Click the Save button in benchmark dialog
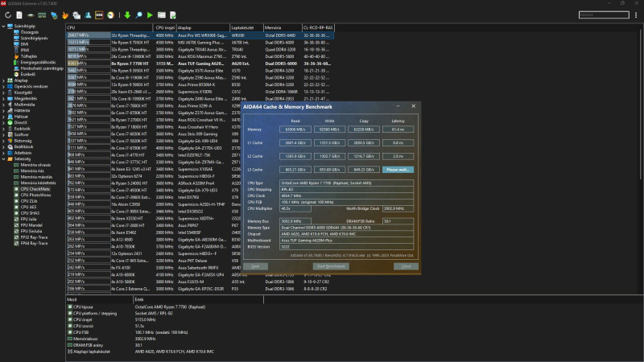644x362 pixels. (255, 266)
